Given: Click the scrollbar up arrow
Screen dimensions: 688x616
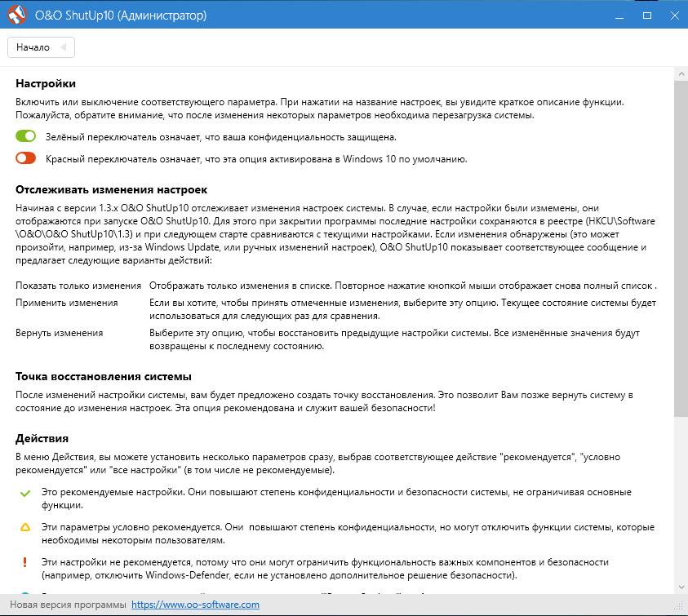Looking at the screenshot, I should tap(681, 74).
